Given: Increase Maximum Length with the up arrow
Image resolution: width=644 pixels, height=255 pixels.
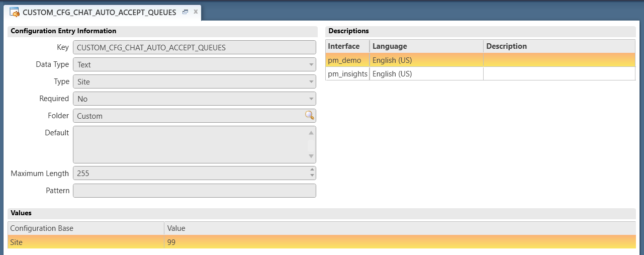Looking at the screenshot, I should coord(312,170).
